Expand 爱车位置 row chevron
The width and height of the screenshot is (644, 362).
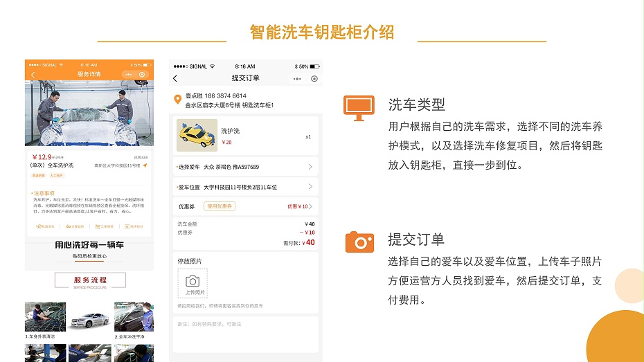click(310, 187)
